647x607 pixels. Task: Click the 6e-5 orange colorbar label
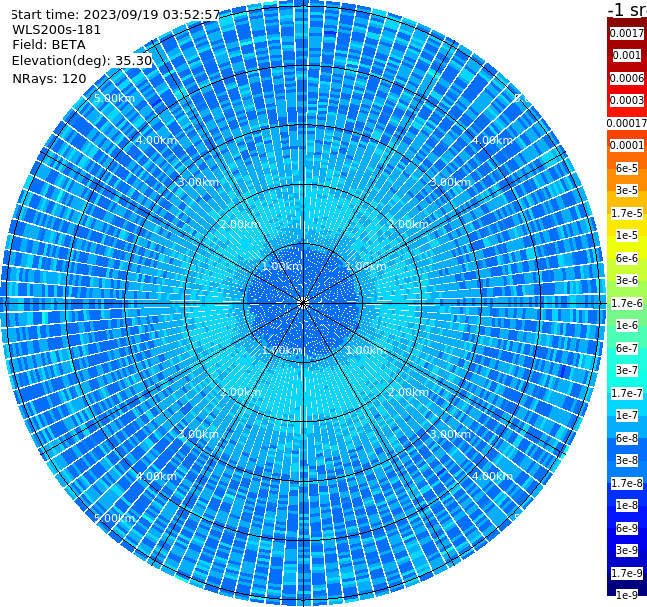click(627, 168)
